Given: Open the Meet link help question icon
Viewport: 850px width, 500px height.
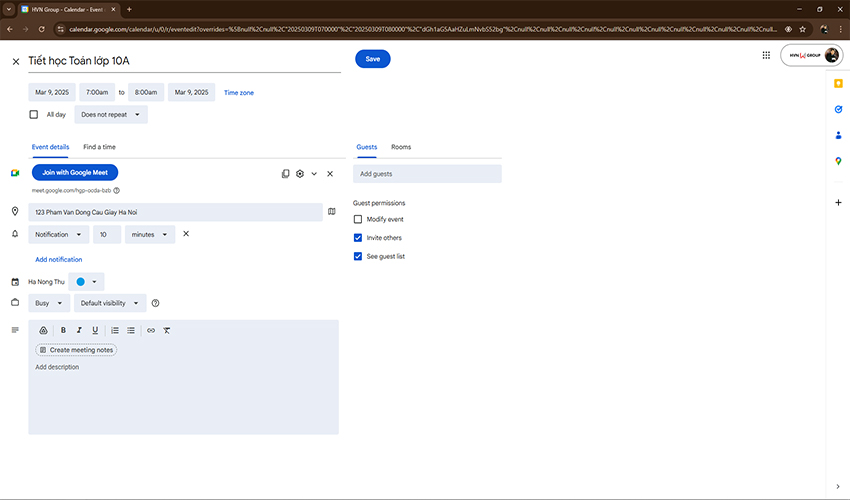Looking at the screenshot, I should 117,190.
